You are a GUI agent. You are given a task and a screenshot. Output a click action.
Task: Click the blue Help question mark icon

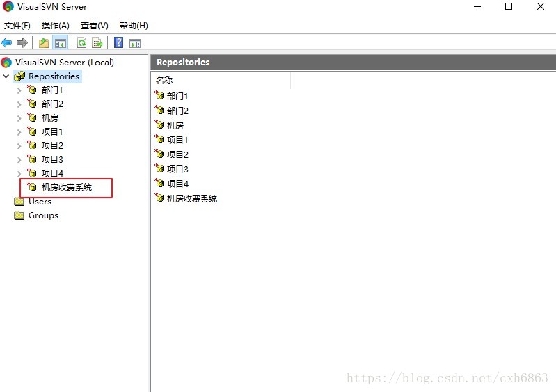[x=118, y=42]
